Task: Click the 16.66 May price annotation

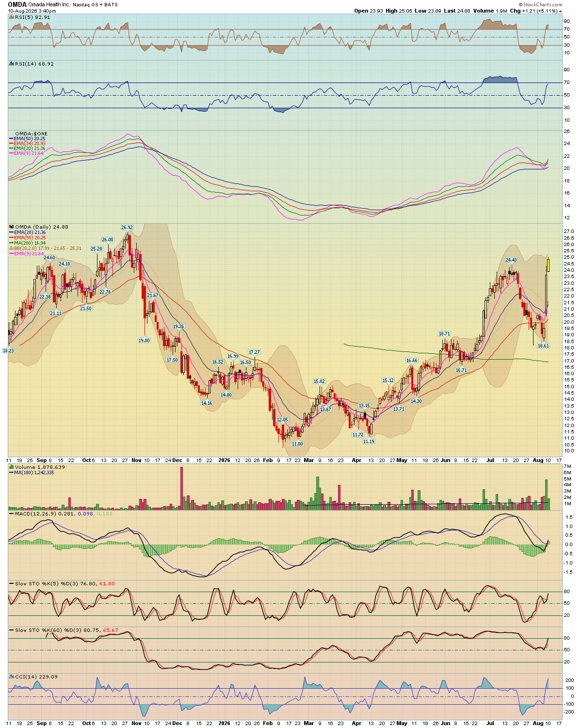Action: [x=412, y=361]
